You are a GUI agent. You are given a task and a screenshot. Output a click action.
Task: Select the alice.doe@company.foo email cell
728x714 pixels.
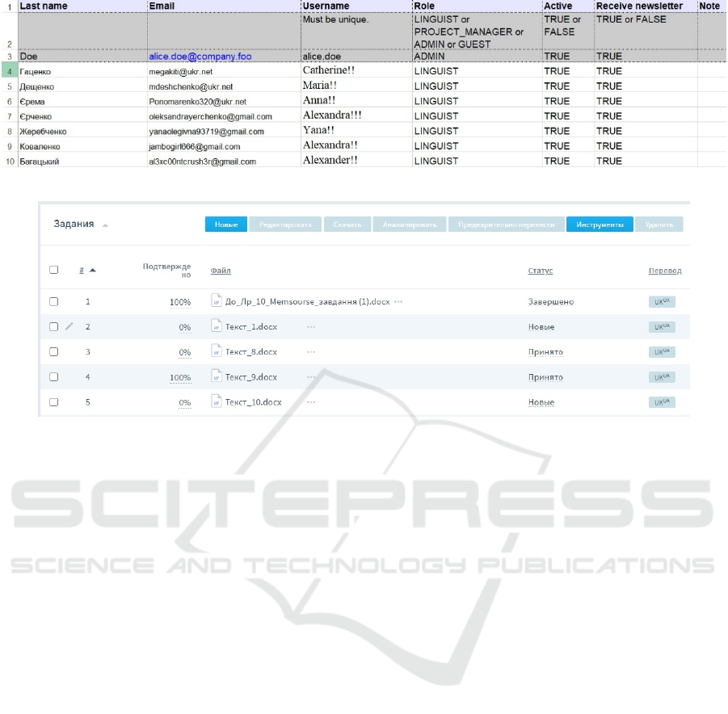191,57
